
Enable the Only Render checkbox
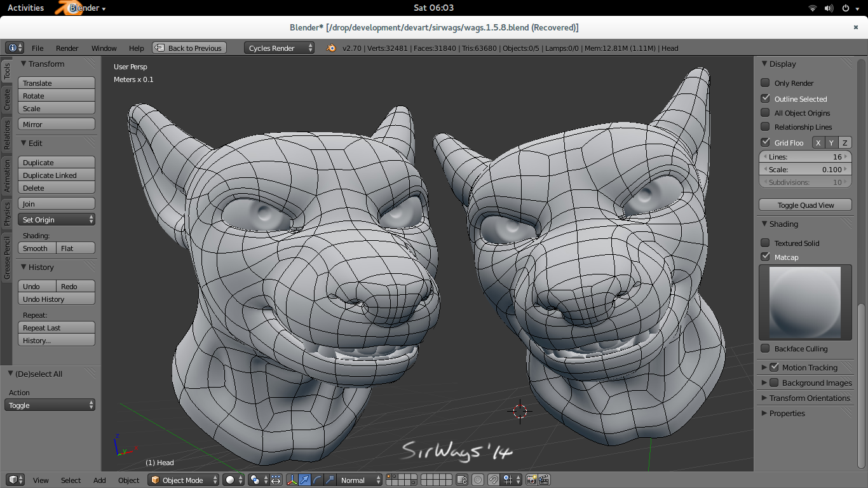pos(765,83)
